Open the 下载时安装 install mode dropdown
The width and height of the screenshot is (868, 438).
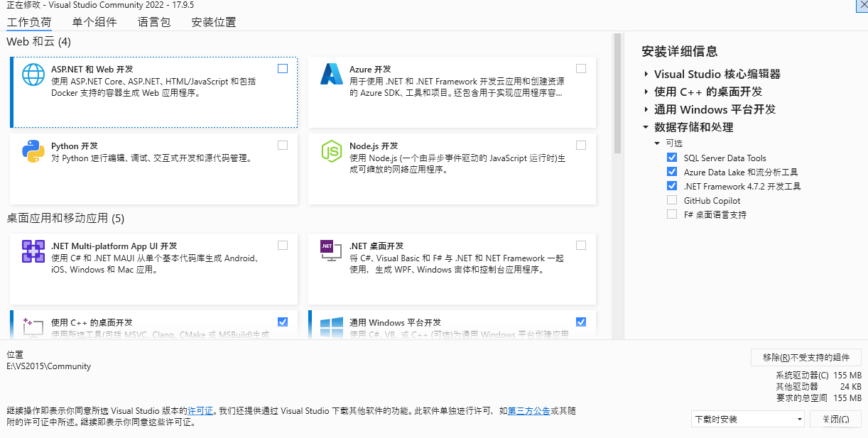click(x=748, y=419)
